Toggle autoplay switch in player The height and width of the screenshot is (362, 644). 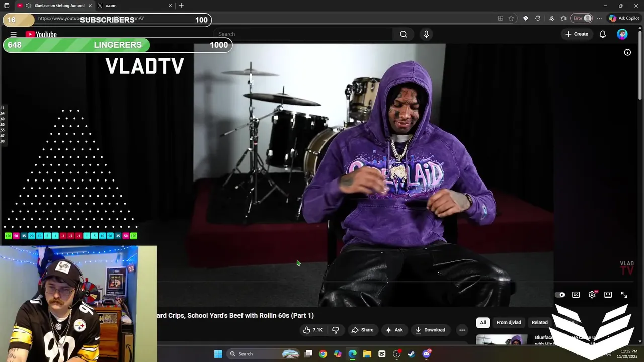pyautogui.click(x=559, y=295)
